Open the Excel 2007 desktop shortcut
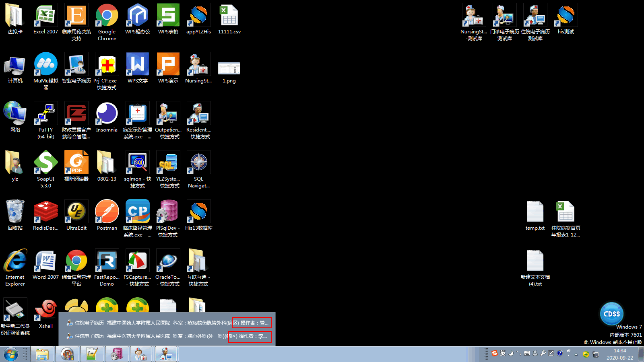The image size is (644, 362). tap(45, 19)
